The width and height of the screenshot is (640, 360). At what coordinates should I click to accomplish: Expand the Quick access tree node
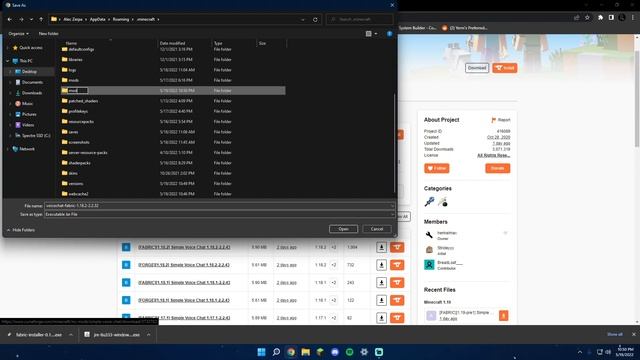point(7,48)
